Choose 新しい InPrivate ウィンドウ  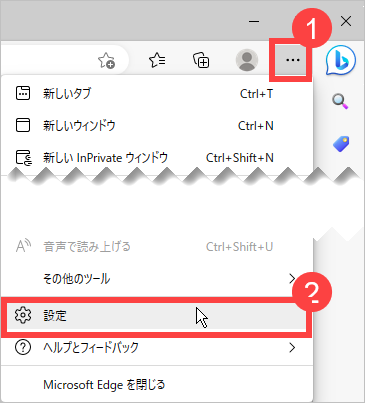point(157,157)
